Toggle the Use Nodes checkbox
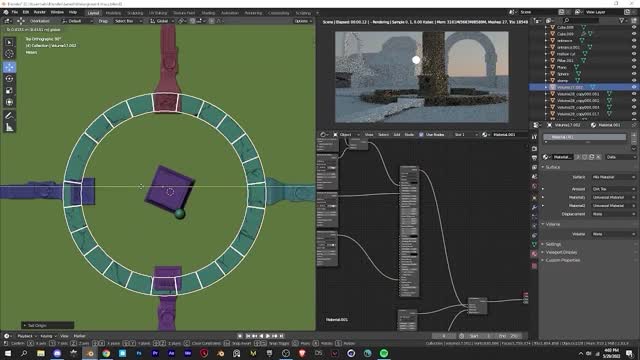This screenshot has width=640, height=360. [x=421, y=134]
